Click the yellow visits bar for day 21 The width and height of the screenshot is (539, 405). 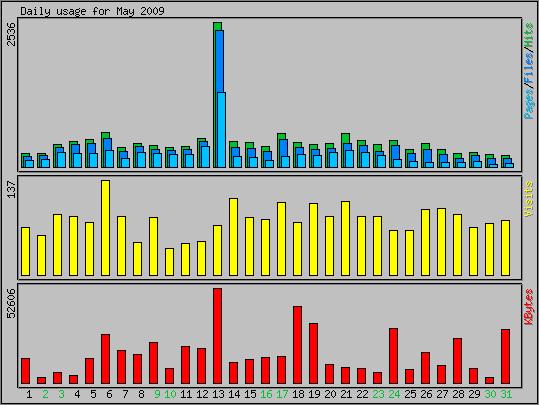(345, 239)
